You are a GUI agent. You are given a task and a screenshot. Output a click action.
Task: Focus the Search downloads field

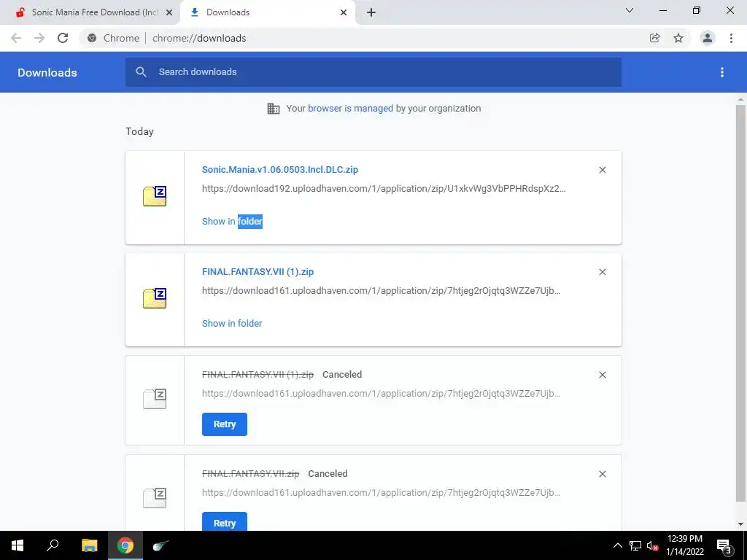pyautogui.click(x=373, y=72)
